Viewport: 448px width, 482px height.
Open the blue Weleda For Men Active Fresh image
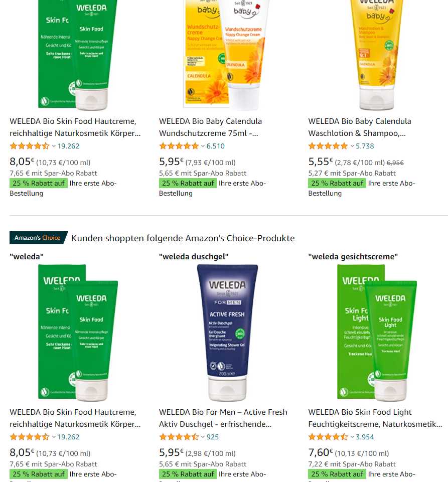pyautogui.click(x=228, y=333)
